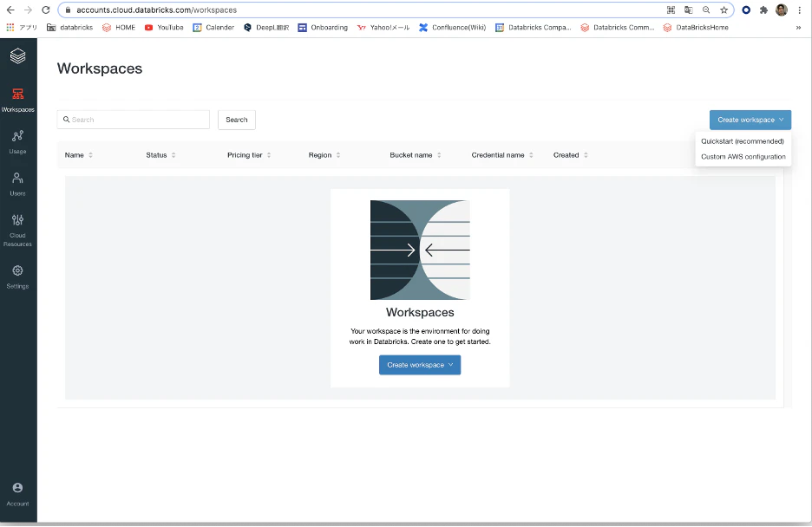The height and width of the screenshot is (527, 812).
Task: Open the YouTube bookmark
Action: (x=164, y=28)
